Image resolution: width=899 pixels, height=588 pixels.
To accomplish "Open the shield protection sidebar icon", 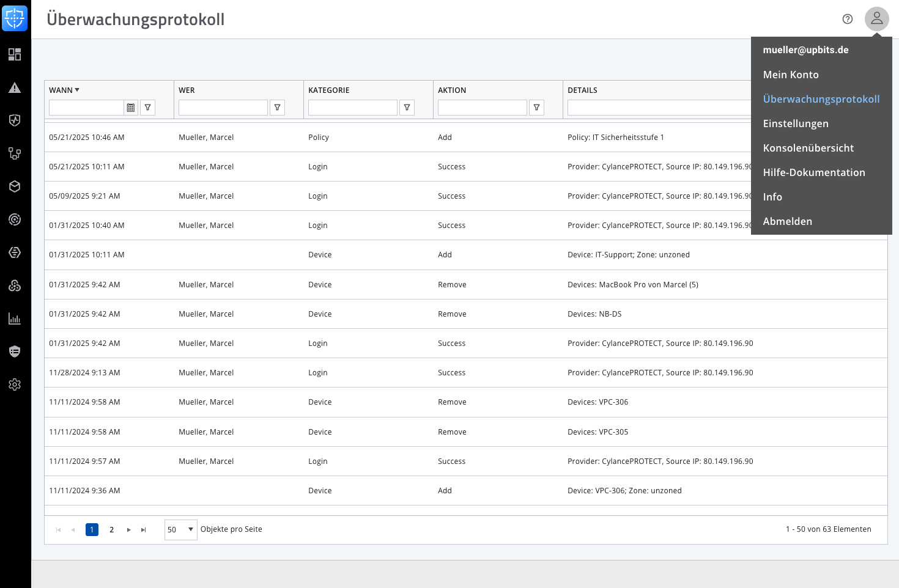I will pos(15,120).
